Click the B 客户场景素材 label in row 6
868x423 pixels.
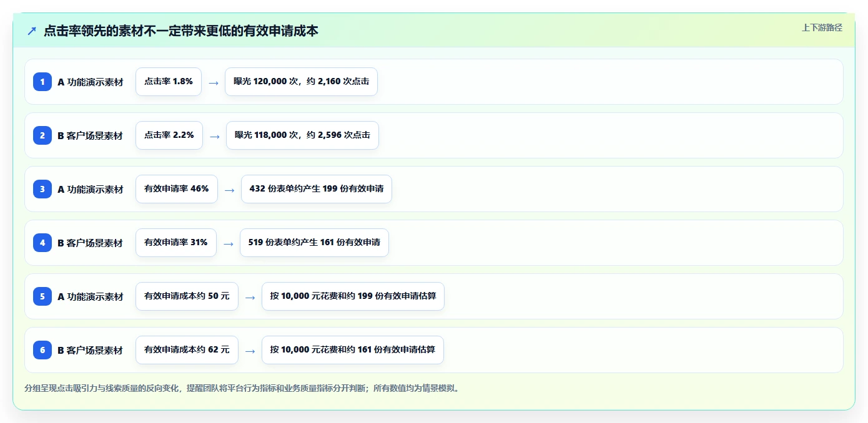(x=91, y=350)
